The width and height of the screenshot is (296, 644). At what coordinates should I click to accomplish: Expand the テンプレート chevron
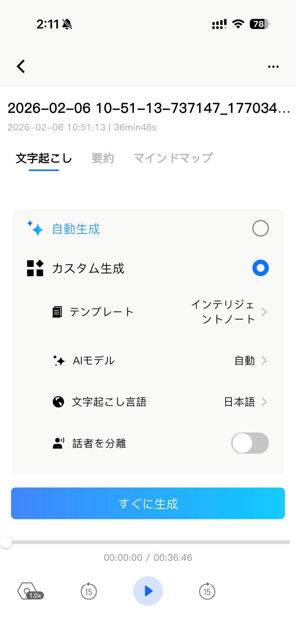[264, 312]
